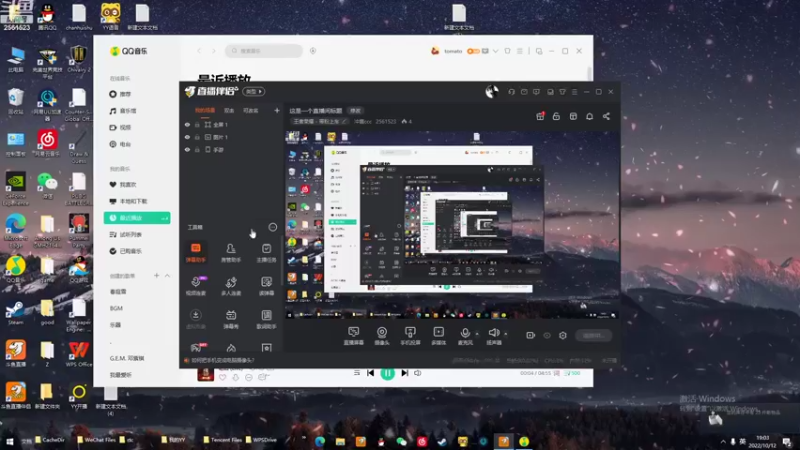The height and width of the screenshot is (450, 800).
Task: Expand the microphone options arrow
Action: click(x=477, y=334)
